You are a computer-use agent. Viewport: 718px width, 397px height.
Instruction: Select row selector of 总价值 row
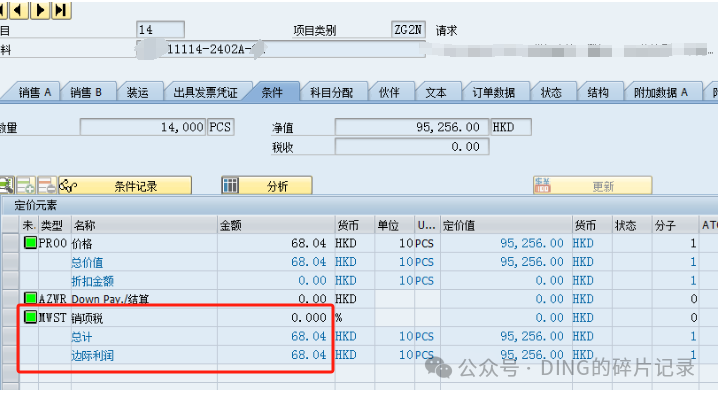10,261
